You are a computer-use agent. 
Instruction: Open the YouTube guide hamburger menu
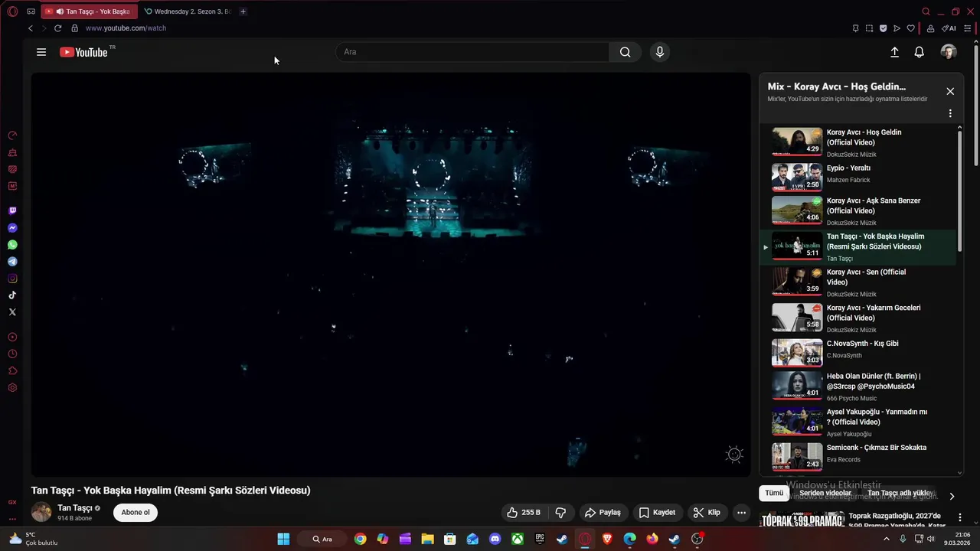tap(41, 52)
